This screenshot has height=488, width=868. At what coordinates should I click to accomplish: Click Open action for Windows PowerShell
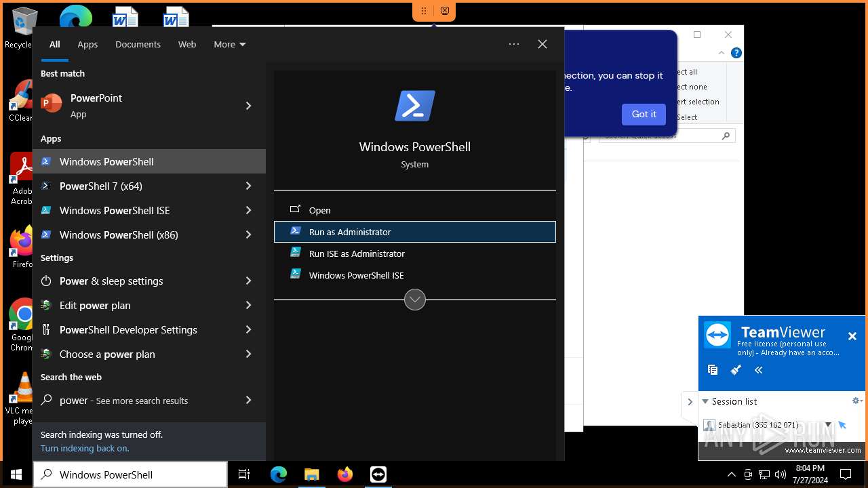[414, 210]
